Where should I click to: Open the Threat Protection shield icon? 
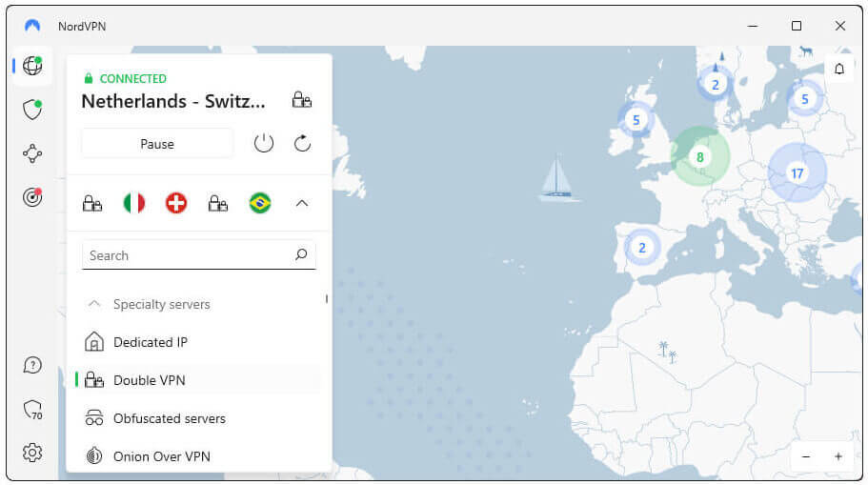click(32, 110)
